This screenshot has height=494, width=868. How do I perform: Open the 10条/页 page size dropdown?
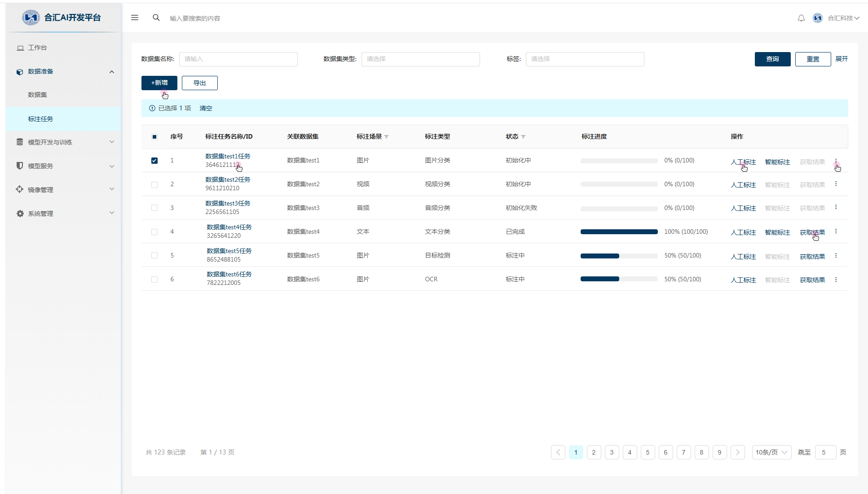click(771, 452)
